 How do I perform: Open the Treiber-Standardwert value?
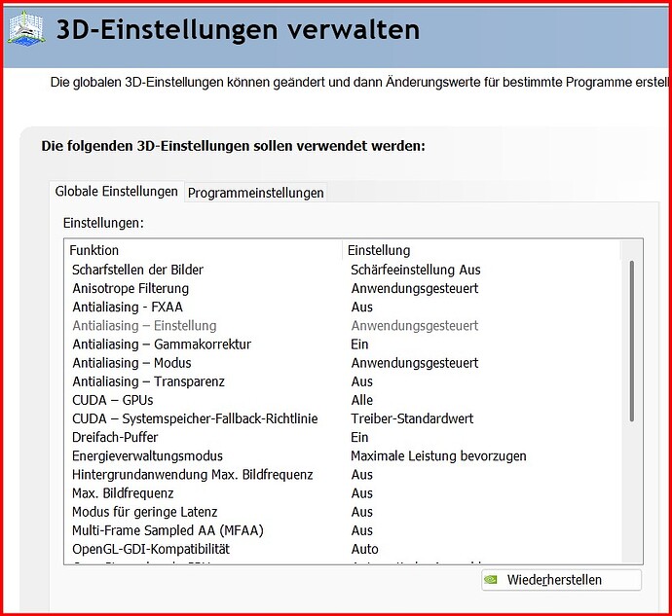pos(412,418)
